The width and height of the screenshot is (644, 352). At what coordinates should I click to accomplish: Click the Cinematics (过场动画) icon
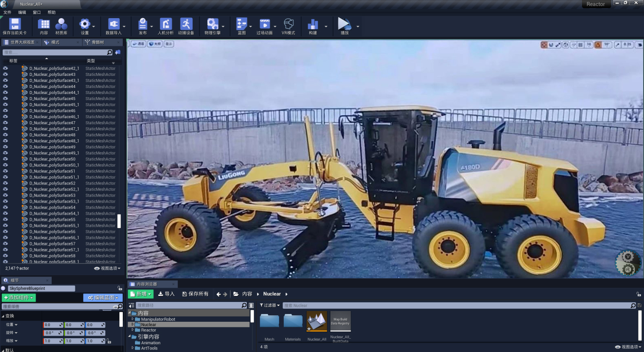tap(264, 24)
